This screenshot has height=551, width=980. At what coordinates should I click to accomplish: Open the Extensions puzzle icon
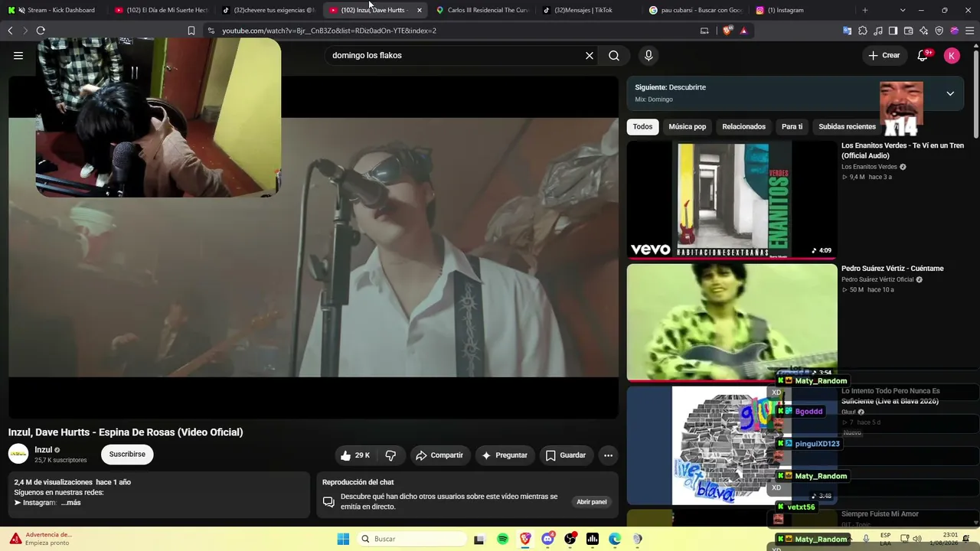point(863,31)
